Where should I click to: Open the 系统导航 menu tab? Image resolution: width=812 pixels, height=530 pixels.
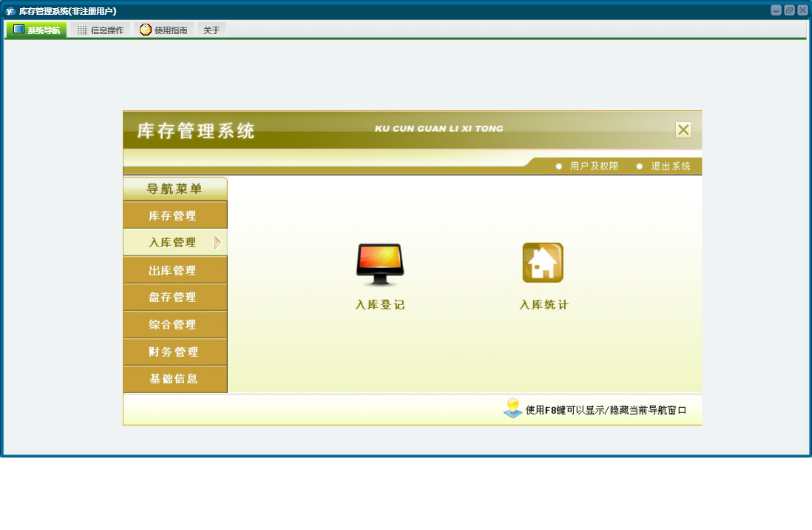36,30
